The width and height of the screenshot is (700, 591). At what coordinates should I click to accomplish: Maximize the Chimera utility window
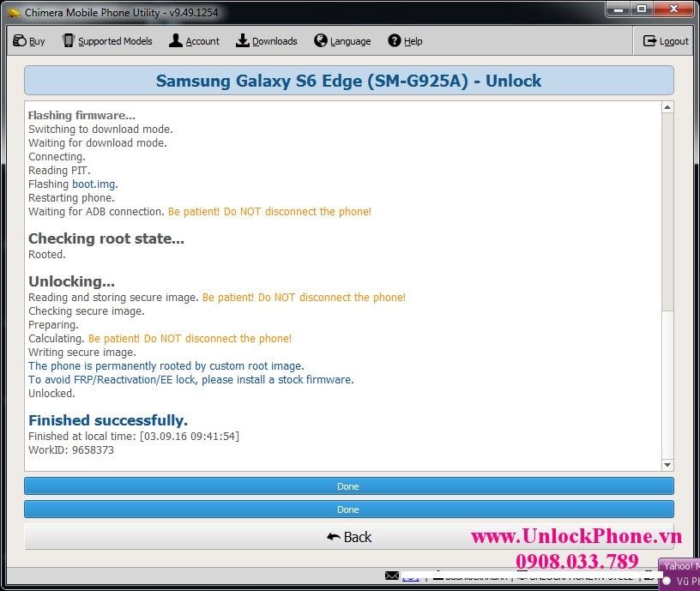click(641, 9)
